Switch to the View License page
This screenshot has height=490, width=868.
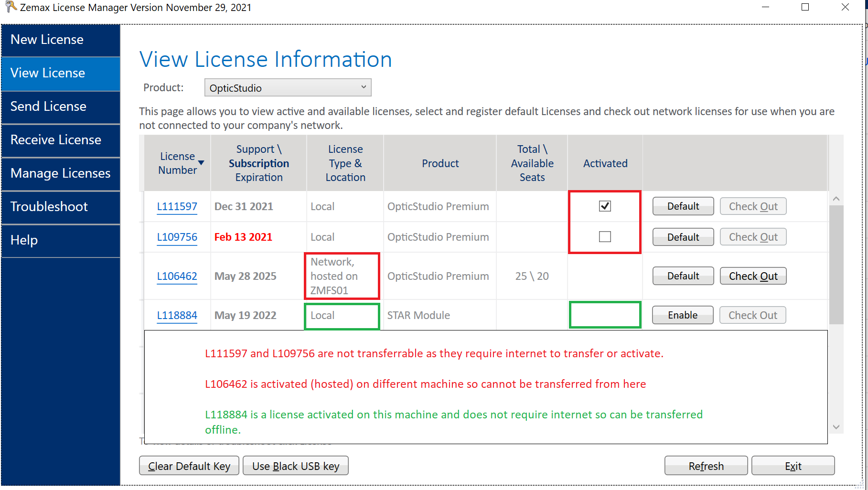tap(61, 74)
